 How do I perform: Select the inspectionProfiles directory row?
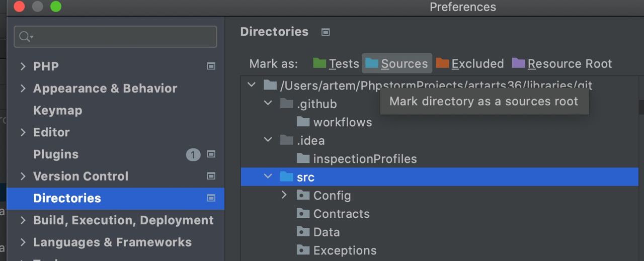pos(439,158)
